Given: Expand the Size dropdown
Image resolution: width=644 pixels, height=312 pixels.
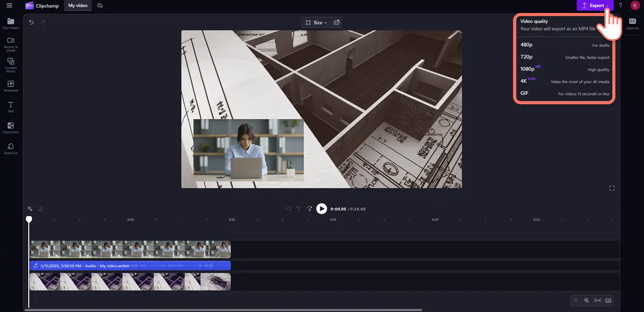Looking at the screenshot, I should pos(316,23).
